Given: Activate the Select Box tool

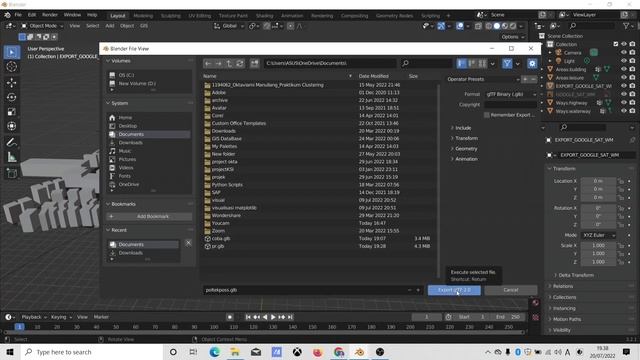Looking at the screenshot, I should click(x=11, y=52).
